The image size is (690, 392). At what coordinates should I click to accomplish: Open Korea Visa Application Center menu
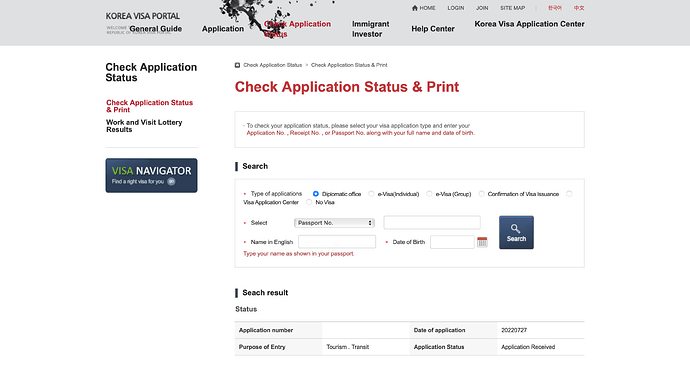coord(529,24)
